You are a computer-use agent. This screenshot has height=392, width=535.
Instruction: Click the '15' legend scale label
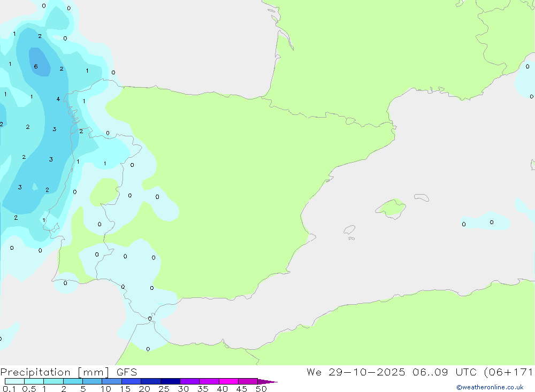tap(125, 389)
